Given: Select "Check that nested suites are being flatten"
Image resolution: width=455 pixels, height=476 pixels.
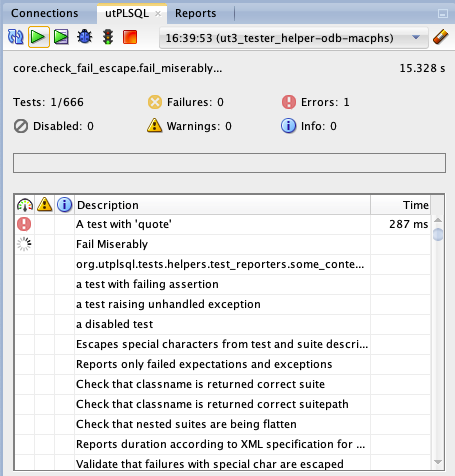Looking at the screenshot, I should (x=223, y=424).
